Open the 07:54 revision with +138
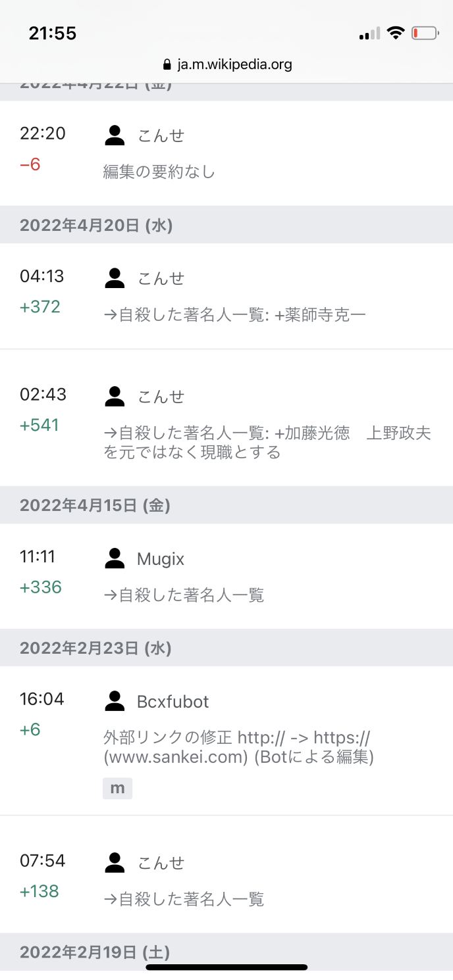The height and width of the screenshot is (980, 453). click(x=43, y=861)
